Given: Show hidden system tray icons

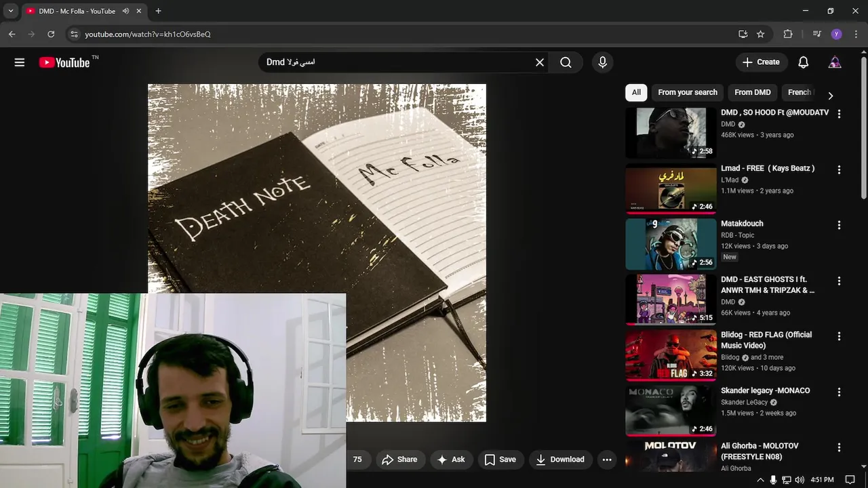Looking at the screenshot, I should (x=760, y=480).
